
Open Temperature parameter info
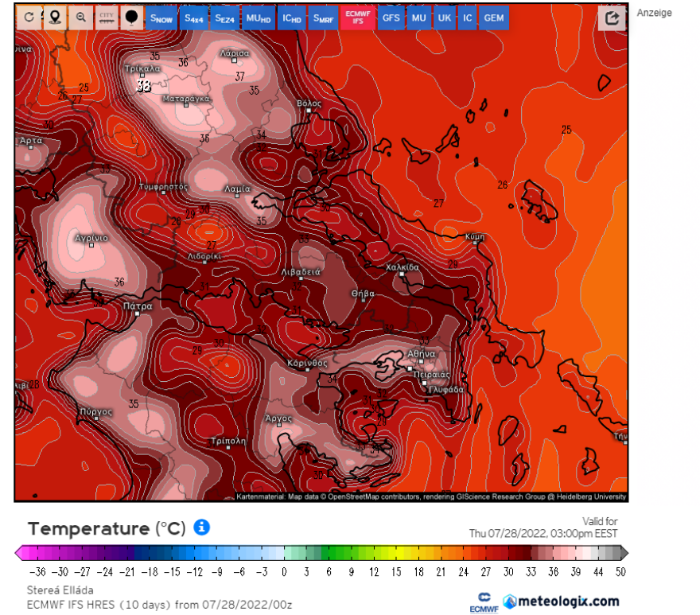click(x=203, y=528)
